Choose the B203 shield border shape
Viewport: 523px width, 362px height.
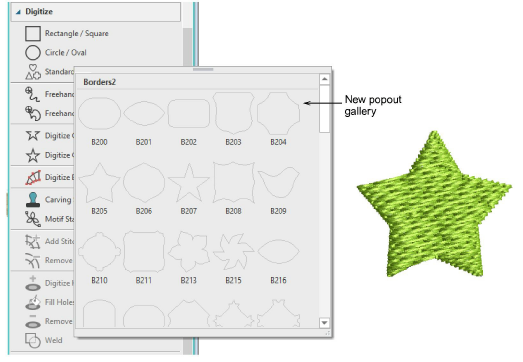click(x=233, y=113)
